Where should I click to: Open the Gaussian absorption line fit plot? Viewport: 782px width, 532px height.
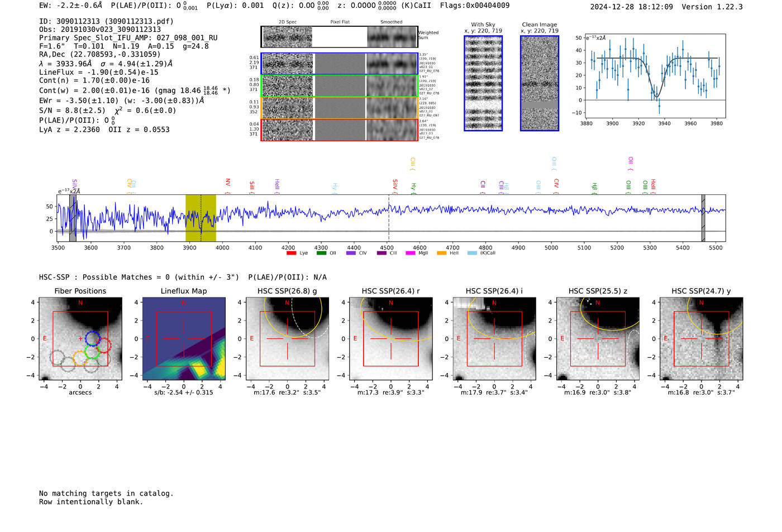[656, 76]
